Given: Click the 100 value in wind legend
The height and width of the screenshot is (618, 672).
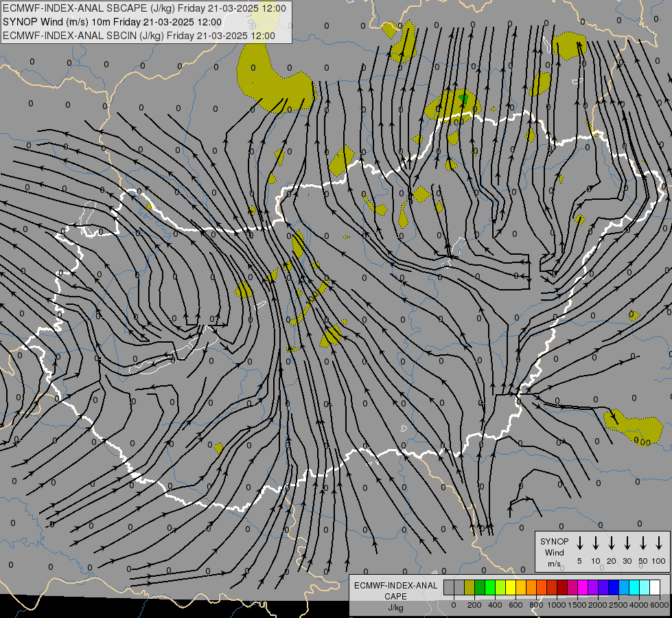Looking at the screenshot, I should coord(659,561).
